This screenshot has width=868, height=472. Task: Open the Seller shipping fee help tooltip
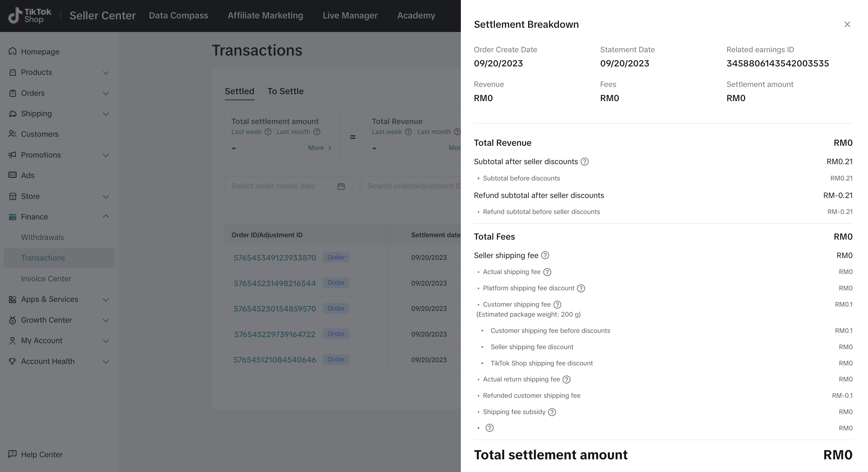pos(546,255)
